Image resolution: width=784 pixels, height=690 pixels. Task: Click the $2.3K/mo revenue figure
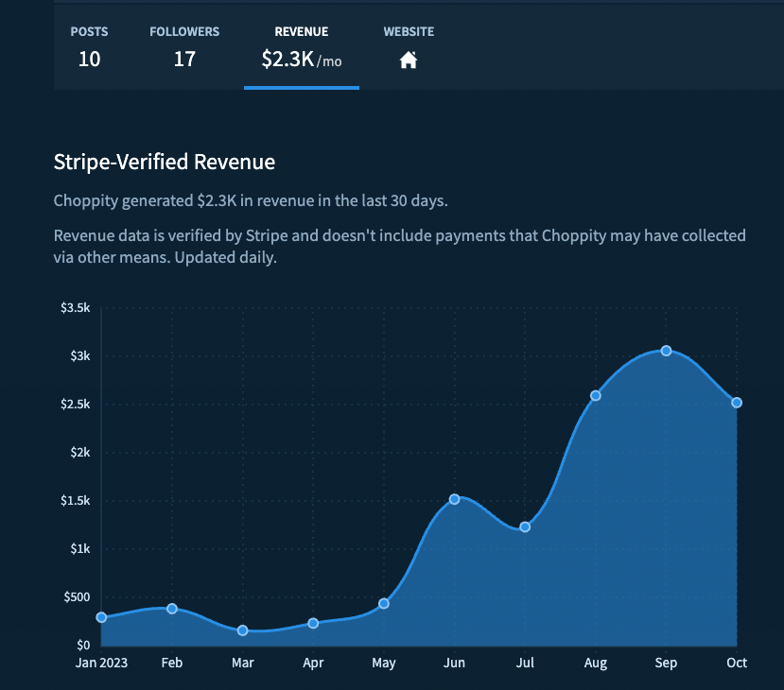coord(301,60)
